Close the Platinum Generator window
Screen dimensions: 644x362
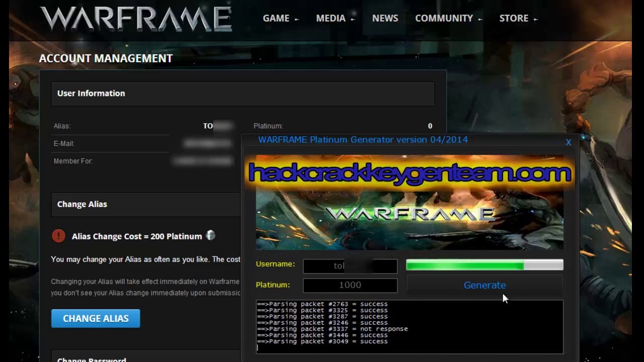point(569,142)
